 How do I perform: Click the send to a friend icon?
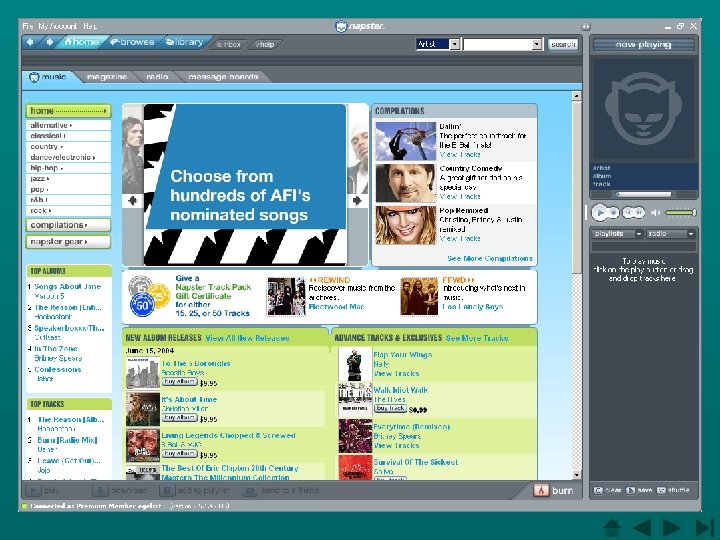pos(249,490)
